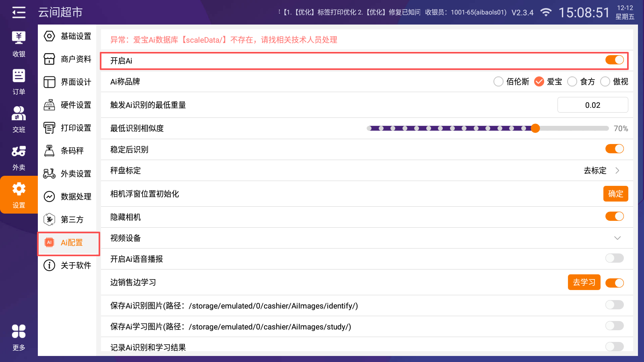Disable the 开启Ai toggle switch

tap(614, 60)
